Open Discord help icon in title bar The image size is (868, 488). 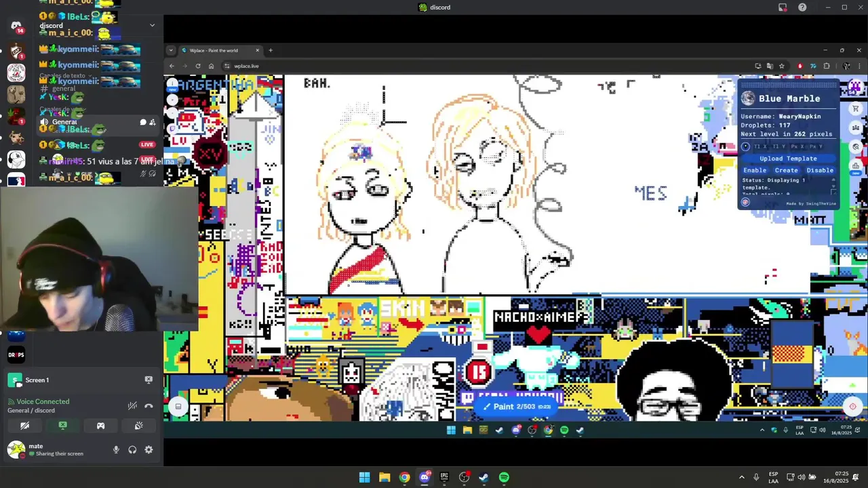[x=802, y=7]
